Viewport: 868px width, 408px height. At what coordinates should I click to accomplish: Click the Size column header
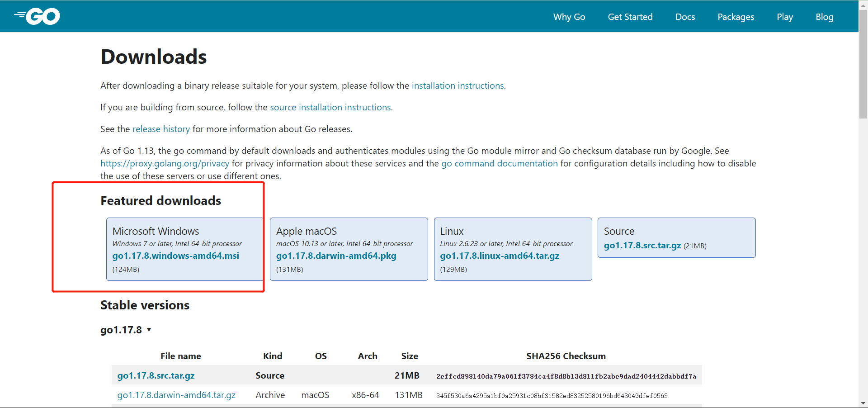coord(410,356)
